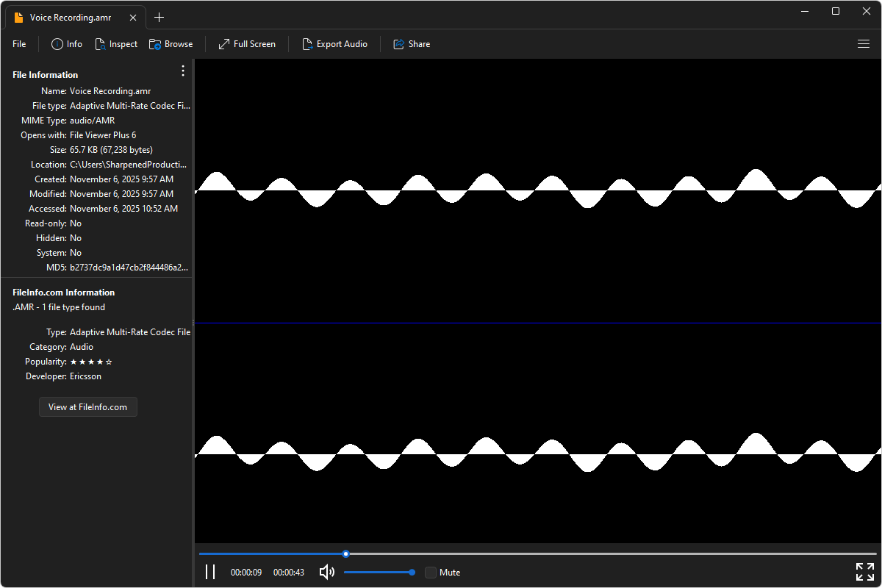Open the hamburger menu
Screen dimensions: 882x588
[x=864, y=44]
